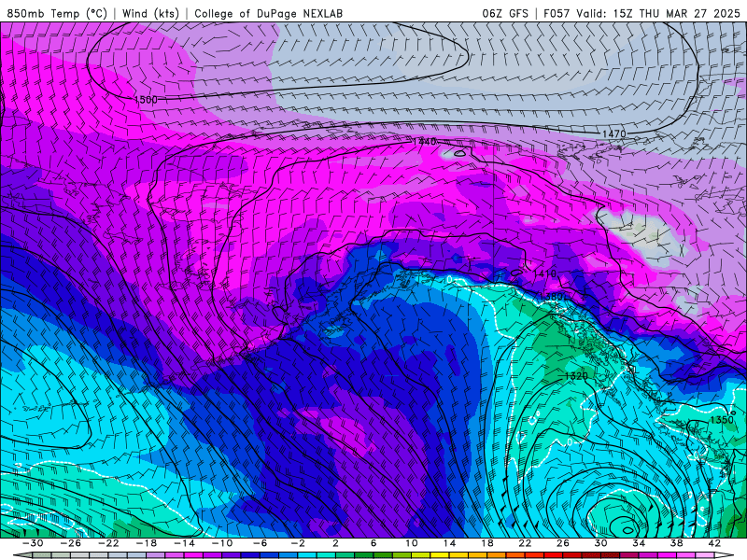Click the -26 value on the temperature scale
Screen dimensions: 747x560
click(71, 543)
